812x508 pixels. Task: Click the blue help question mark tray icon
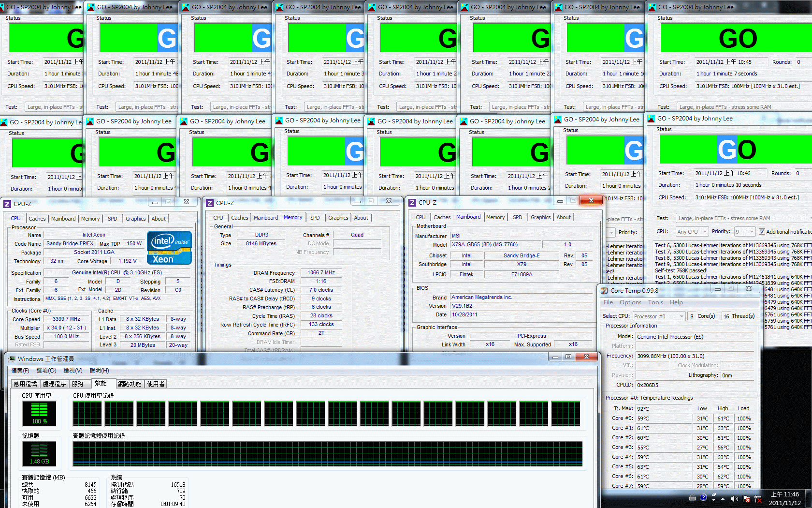tap(703, 497)
